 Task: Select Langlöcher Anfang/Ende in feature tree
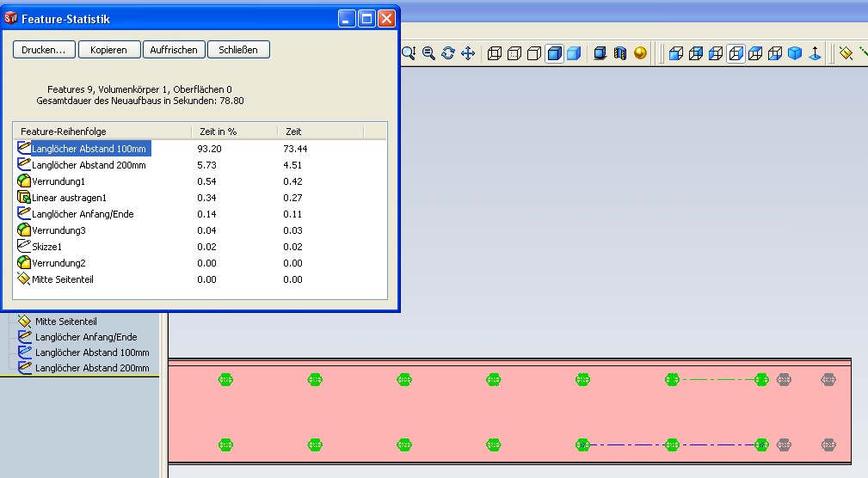86,337
